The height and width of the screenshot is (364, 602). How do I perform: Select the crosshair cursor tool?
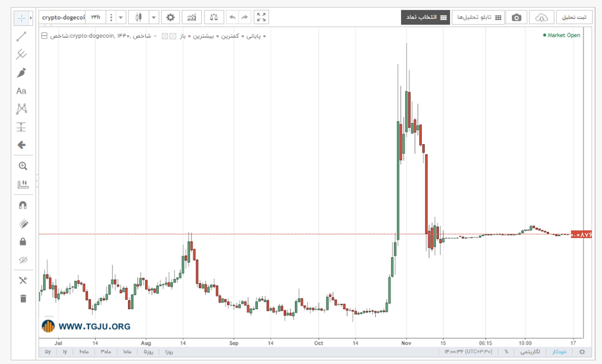pos(21,18)
